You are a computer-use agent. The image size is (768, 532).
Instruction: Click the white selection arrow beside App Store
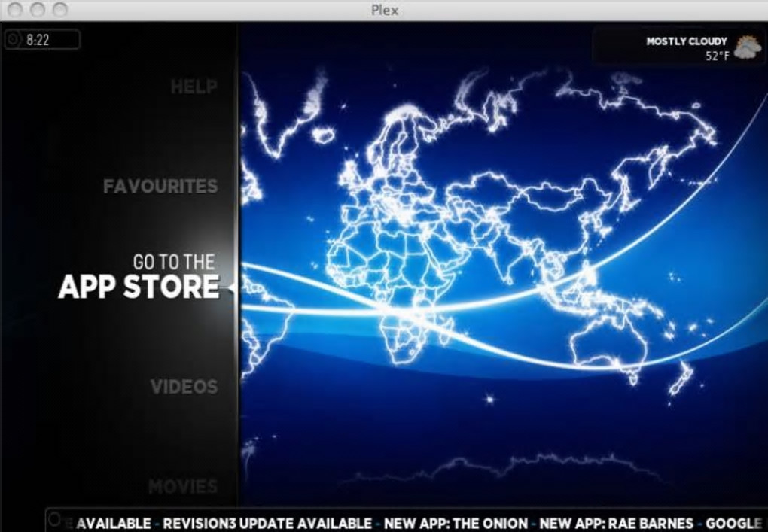click(232, 287)
